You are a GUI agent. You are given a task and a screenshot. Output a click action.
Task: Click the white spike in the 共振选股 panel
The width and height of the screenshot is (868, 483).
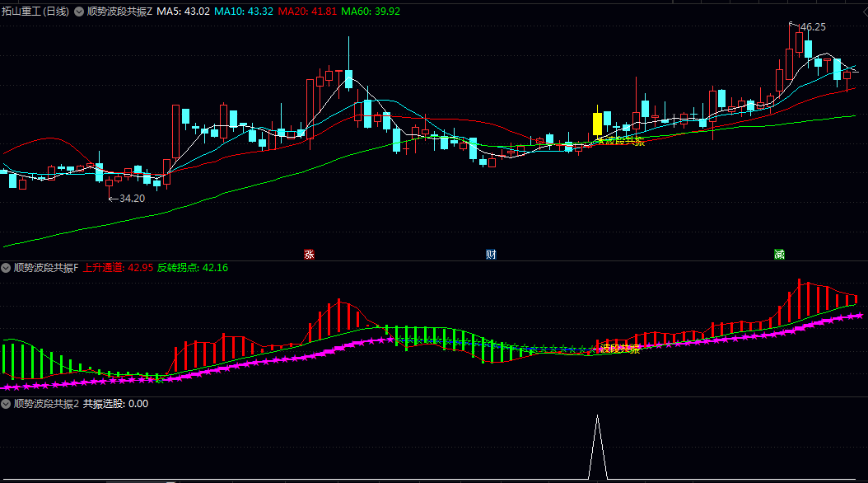click(x=597, y=447)
